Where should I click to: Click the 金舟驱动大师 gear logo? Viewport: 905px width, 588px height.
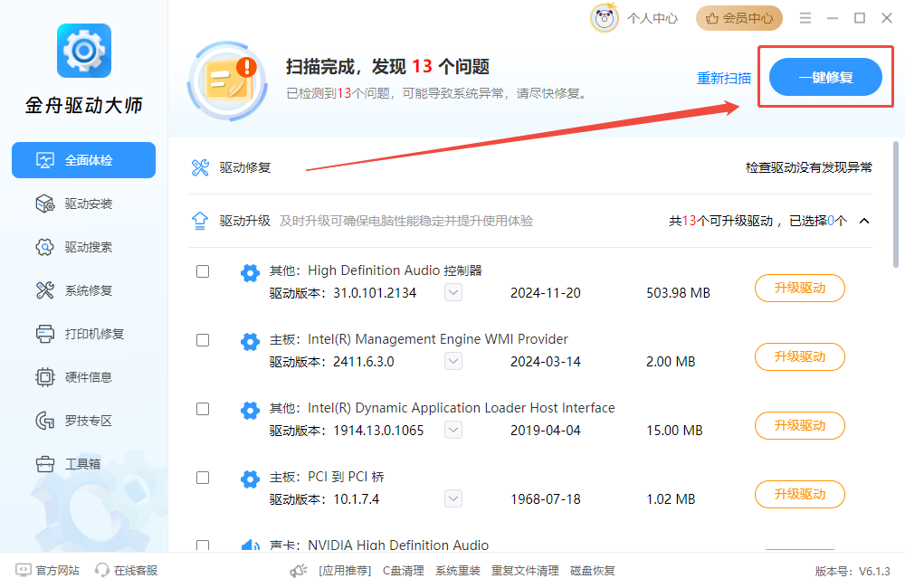coord(83,51)
